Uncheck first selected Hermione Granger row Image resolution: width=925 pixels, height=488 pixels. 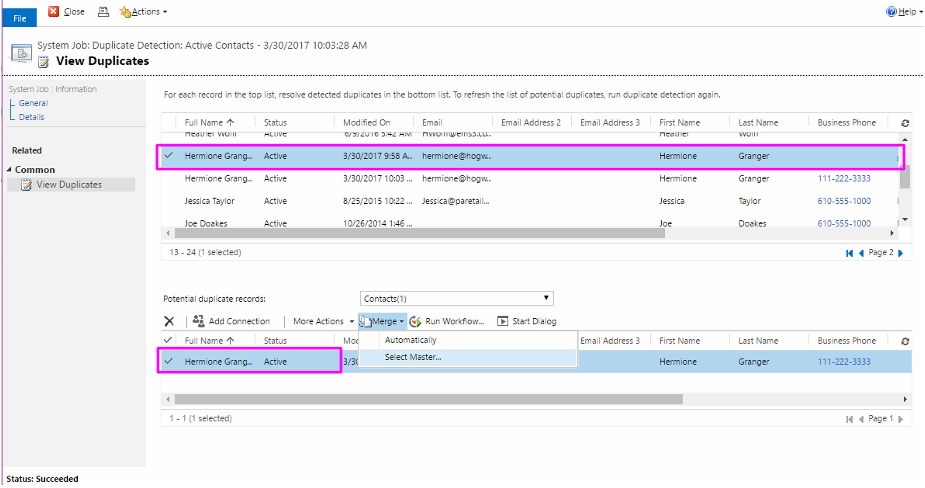tap(169, 156)
